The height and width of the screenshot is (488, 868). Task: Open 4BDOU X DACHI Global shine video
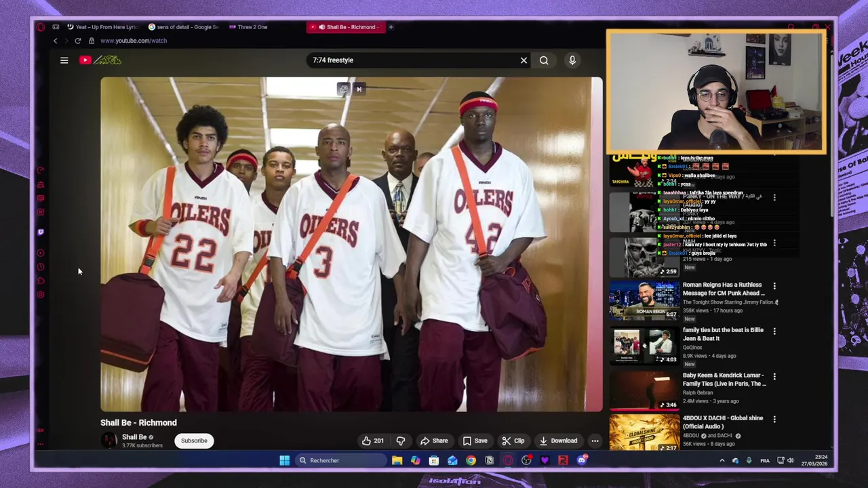tap(644, 432)
